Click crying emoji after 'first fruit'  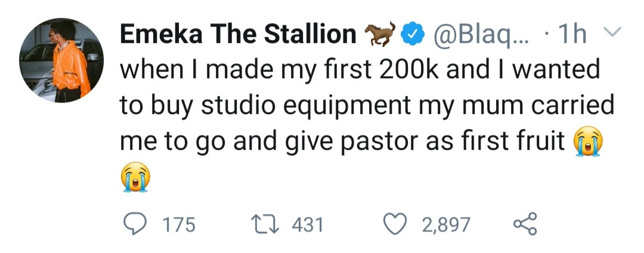tap(587, 142)
